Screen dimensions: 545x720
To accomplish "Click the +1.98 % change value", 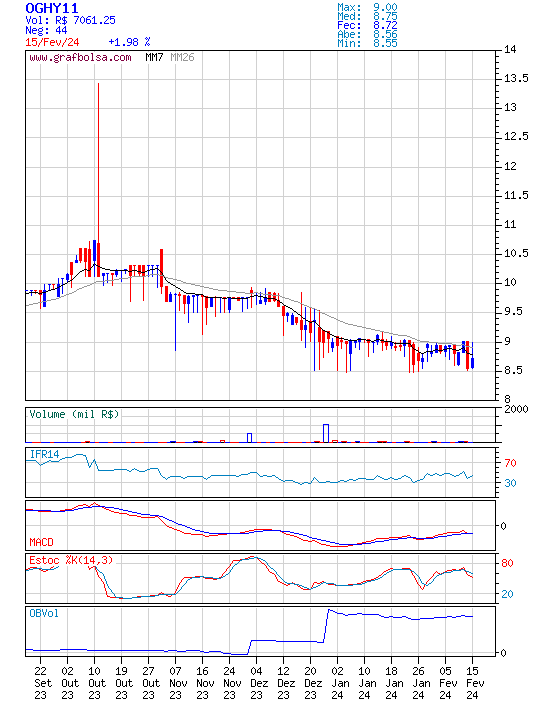I will click(129, 42).
